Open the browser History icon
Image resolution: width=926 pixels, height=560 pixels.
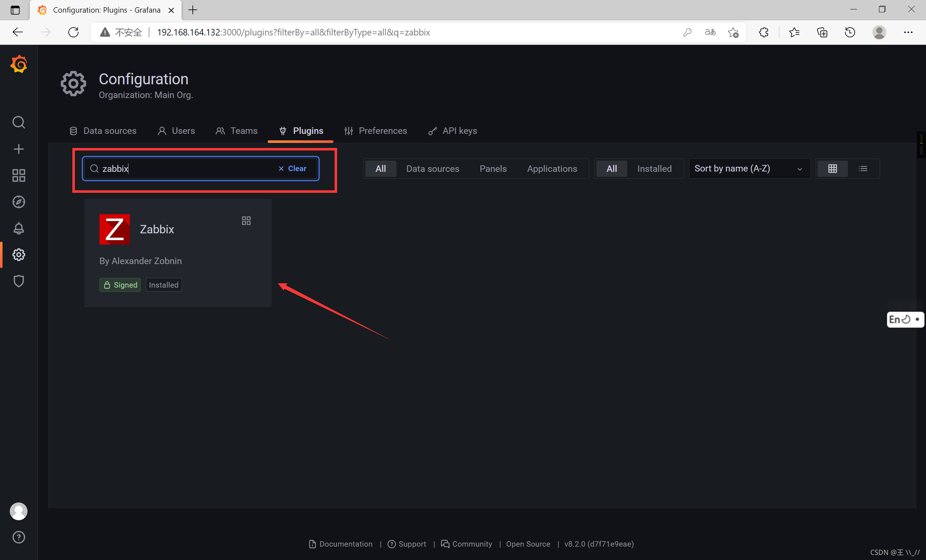pos(850,32)
